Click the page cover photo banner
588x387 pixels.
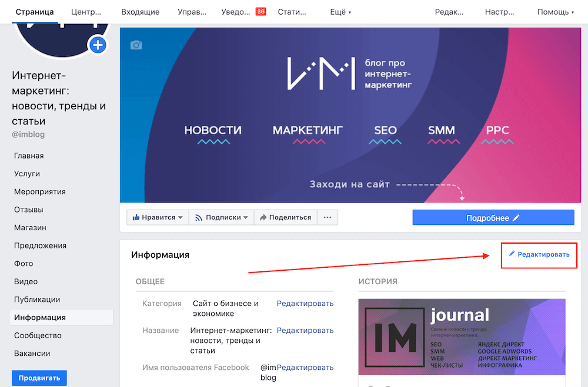[x=350, y=115]
